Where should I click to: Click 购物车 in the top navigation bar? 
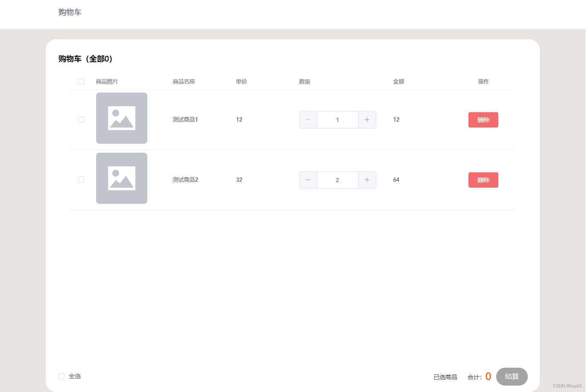70,12
